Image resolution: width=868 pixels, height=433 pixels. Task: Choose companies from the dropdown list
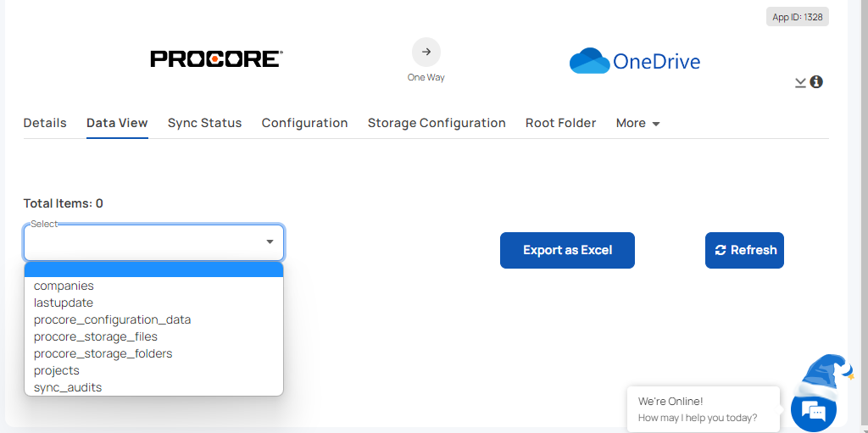pyautogui.click(x=64, y=286)
